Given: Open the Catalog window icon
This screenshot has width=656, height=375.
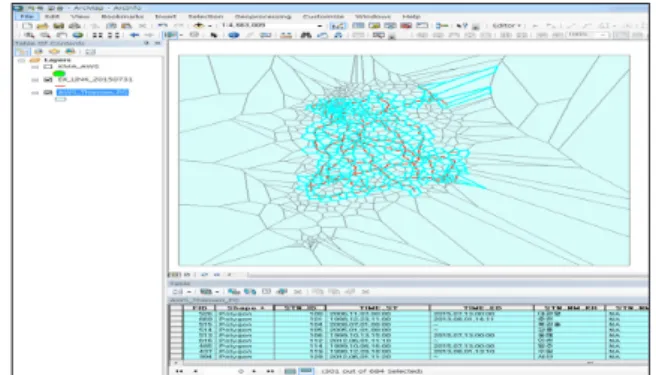Looking at the screenshot, I should coord(374,26).
